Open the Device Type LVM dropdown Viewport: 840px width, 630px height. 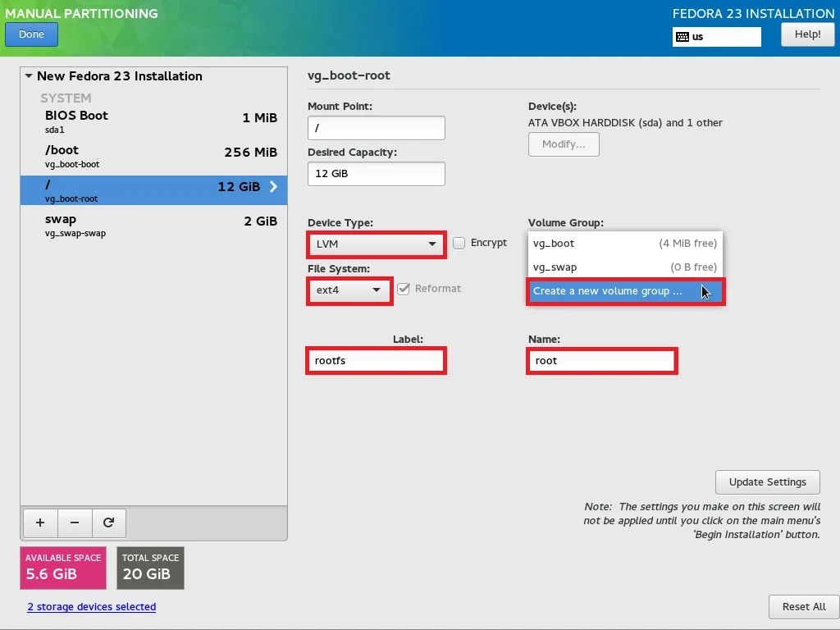377,244
